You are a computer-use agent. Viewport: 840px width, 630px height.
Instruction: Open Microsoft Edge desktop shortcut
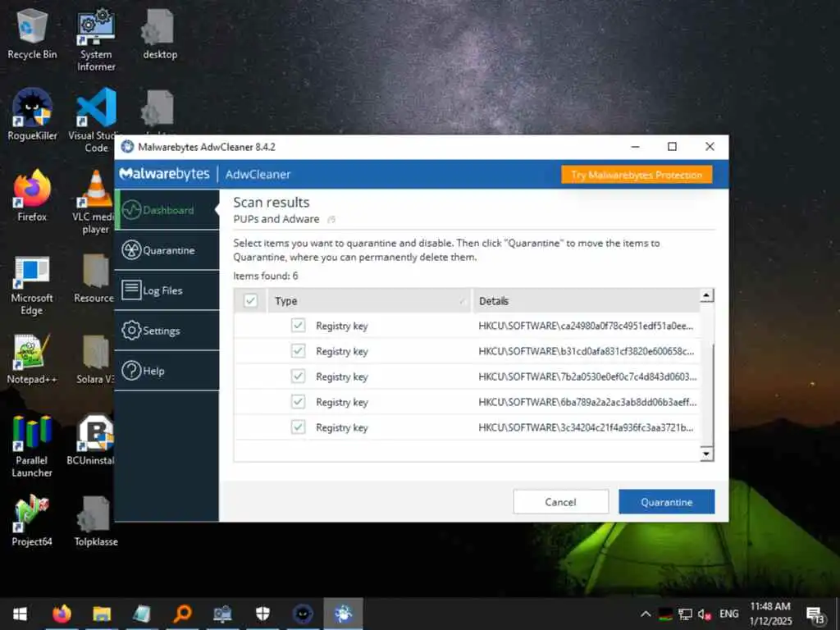(32, 285)
